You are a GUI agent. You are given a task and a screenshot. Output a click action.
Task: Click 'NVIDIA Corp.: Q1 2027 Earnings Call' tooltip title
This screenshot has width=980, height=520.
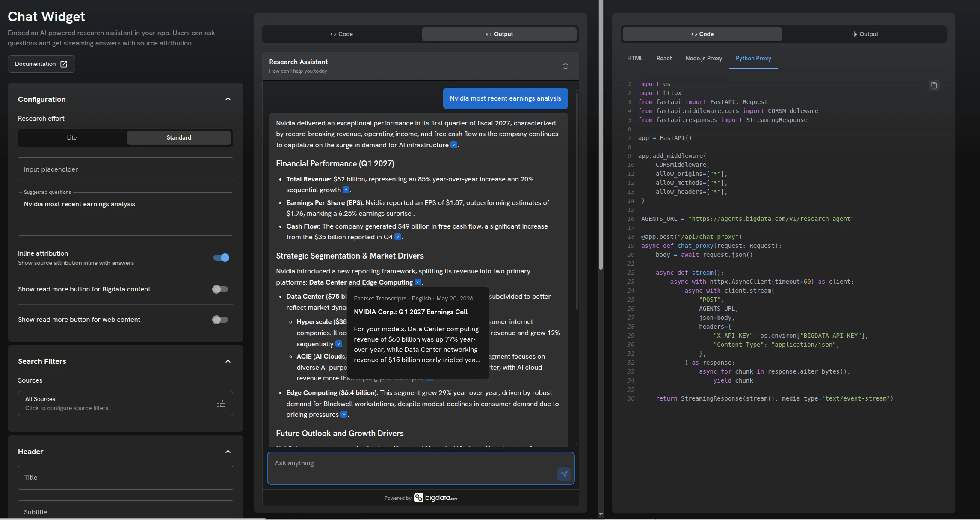click(x=411, y=312)
